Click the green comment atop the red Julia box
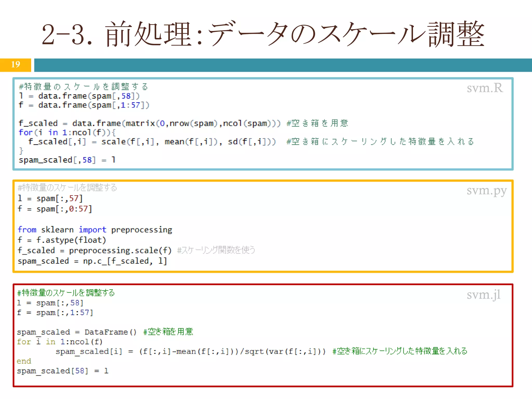The height and width of the screenshot is (399, 532). (x=66, y=293)
